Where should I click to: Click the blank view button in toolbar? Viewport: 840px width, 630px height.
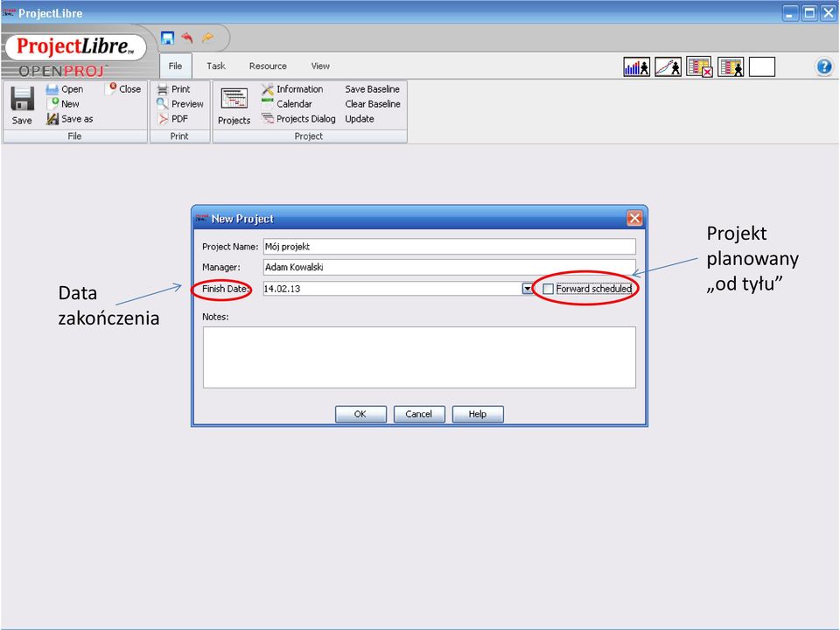tap(762, 67)
